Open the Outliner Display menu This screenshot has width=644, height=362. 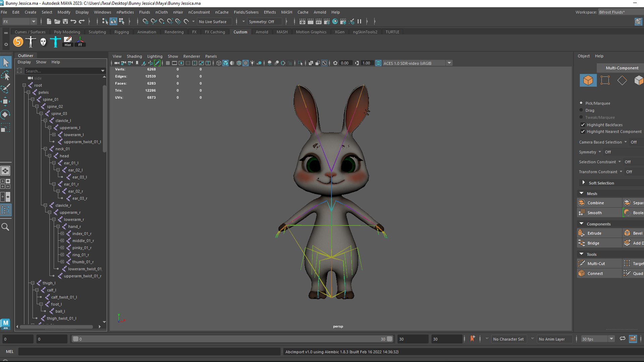pos(24,62)
